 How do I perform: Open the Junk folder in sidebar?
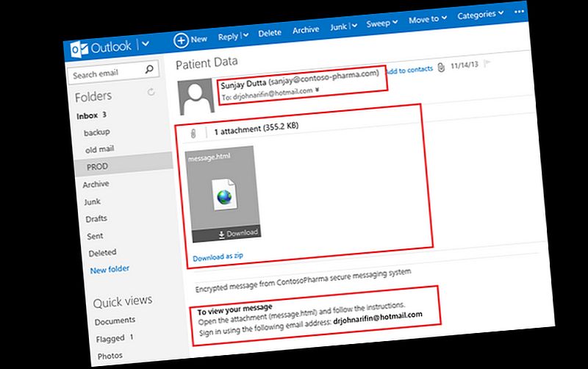coord(92,201)
